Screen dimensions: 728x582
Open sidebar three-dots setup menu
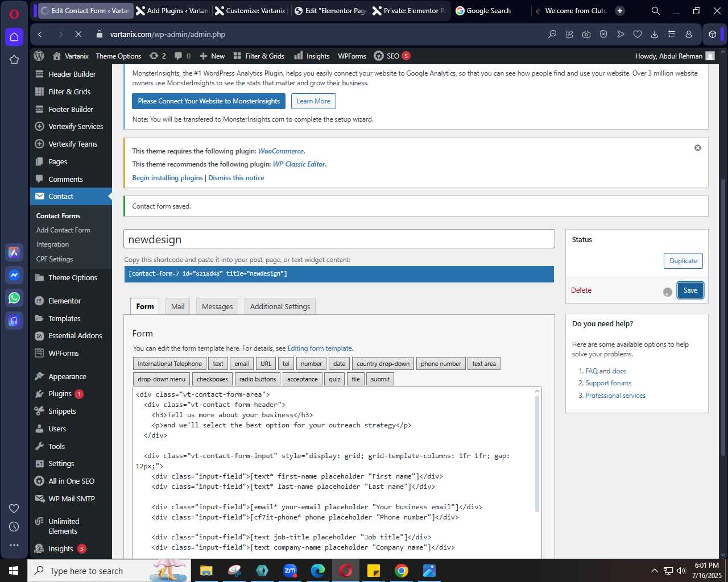[x=14, y=544]
